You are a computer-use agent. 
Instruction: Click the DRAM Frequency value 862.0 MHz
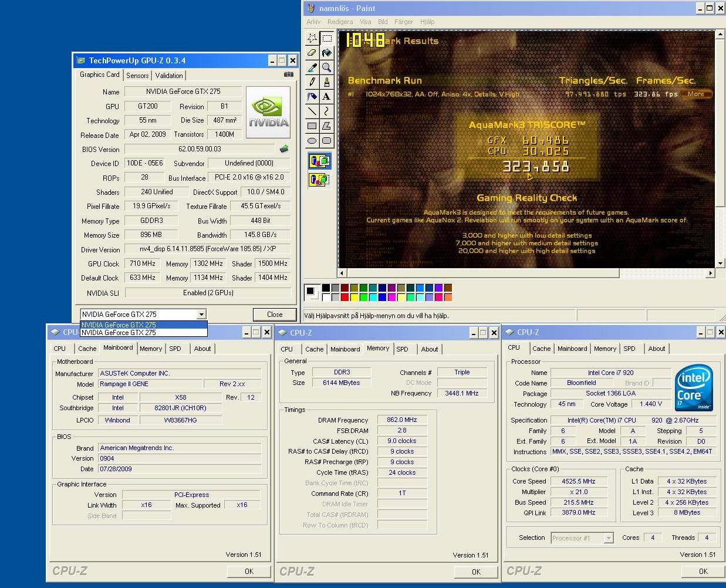(x=402, y=420)
